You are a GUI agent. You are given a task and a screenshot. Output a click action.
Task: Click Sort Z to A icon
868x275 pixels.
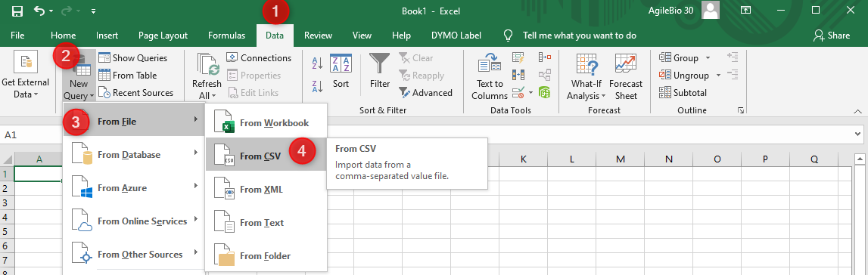coord(318,87)
